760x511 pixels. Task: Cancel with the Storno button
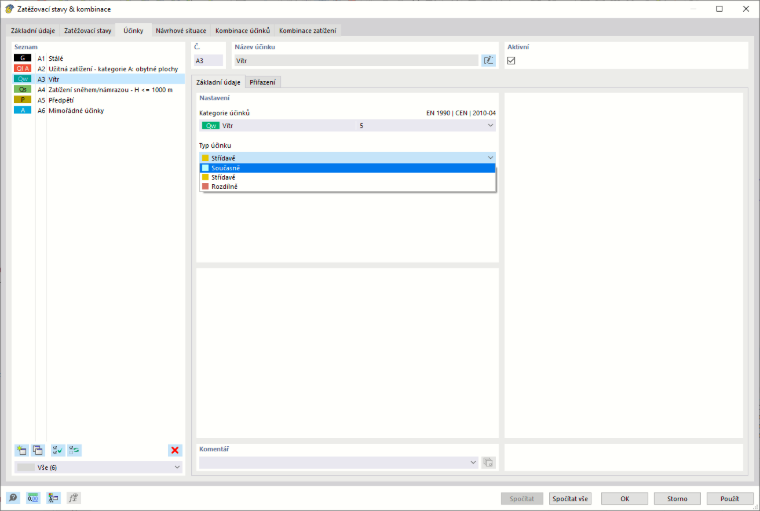pyautogui.click(x=677, y=498)
